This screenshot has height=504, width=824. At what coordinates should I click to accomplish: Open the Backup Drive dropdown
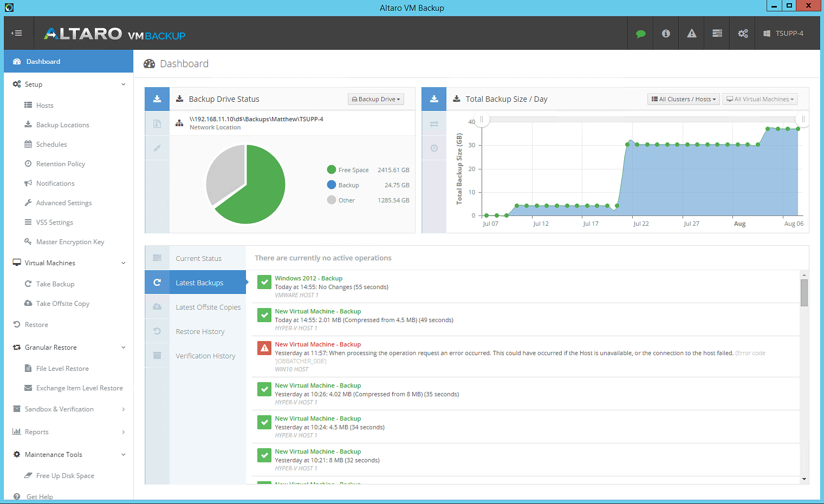click(x=375, y=99)
